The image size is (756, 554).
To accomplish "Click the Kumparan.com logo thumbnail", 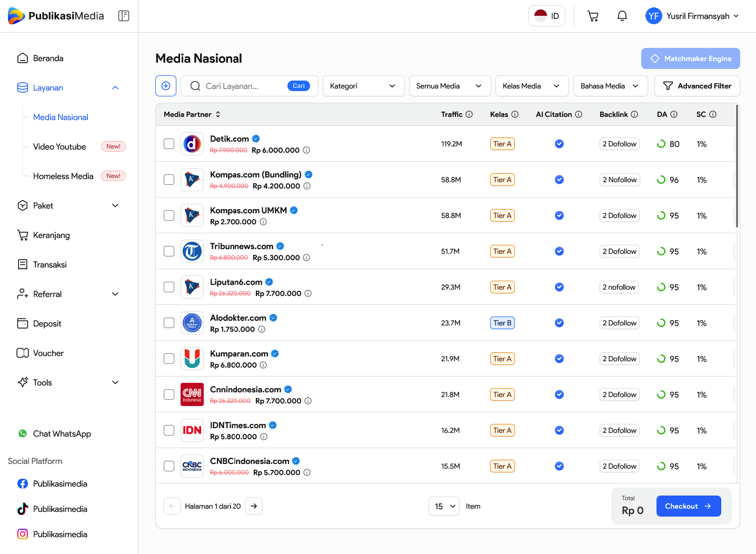I will pos(192,359).
